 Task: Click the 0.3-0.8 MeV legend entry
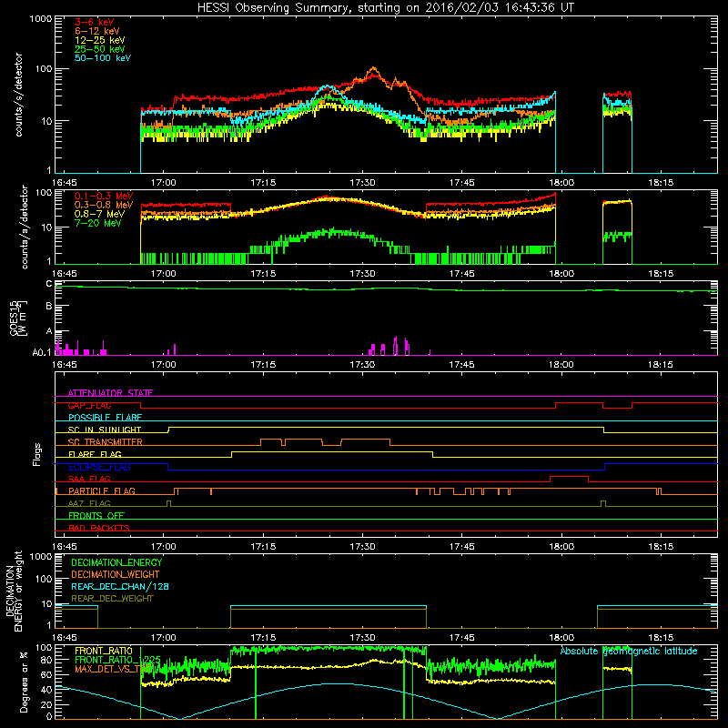[x=104, y=205]
